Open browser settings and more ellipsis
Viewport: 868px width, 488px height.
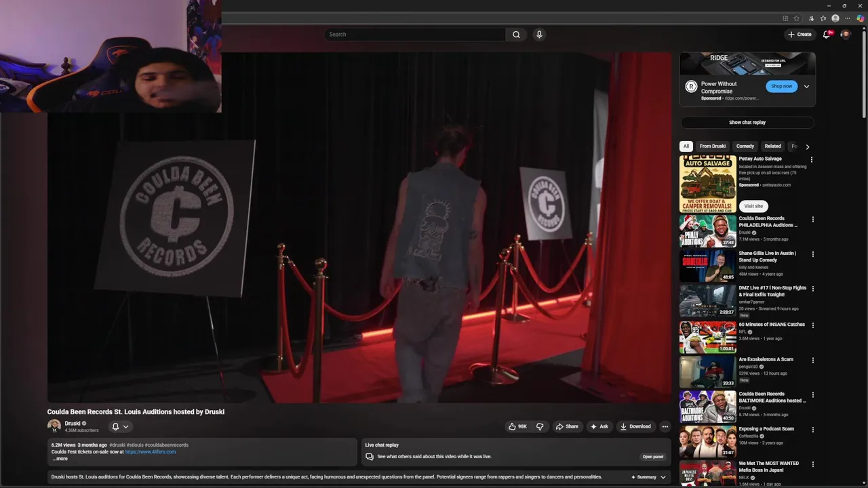(x=848, y=18)
